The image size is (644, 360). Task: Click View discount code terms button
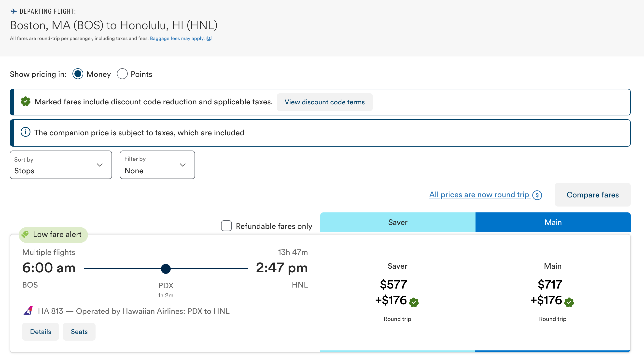coord(324,102)
